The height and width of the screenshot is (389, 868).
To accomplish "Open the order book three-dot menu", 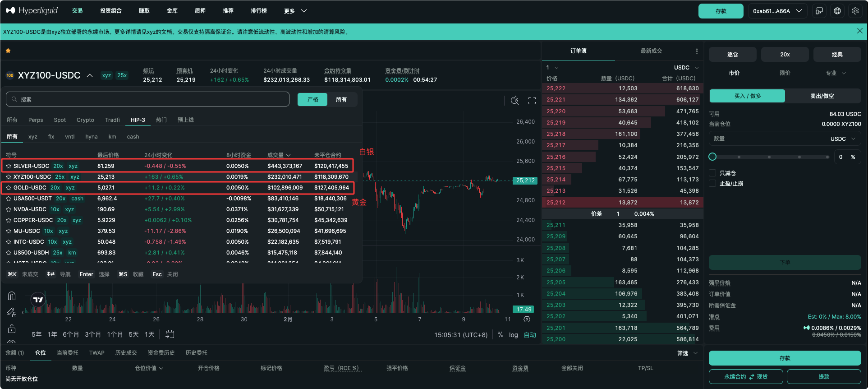I will click(697, 51).
